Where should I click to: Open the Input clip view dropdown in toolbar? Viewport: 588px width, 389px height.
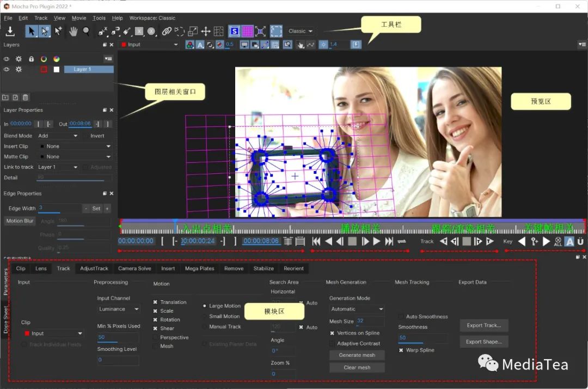150,45
